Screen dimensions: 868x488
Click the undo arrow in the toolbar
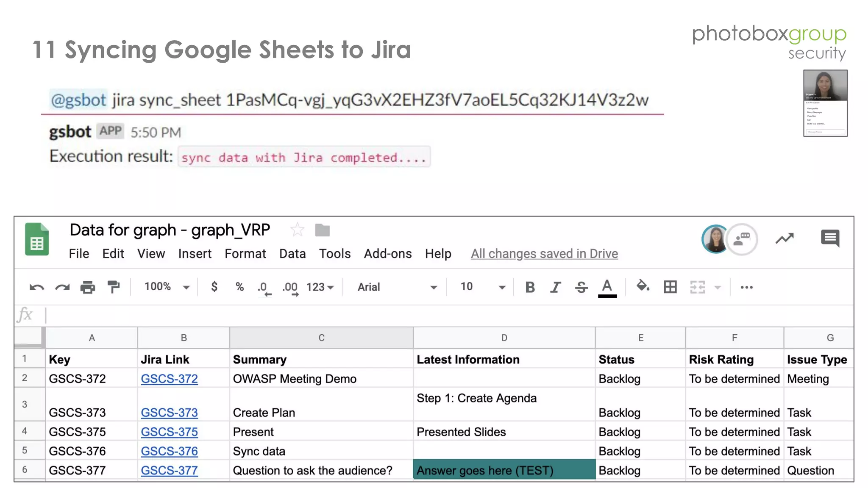pos(37,288)
